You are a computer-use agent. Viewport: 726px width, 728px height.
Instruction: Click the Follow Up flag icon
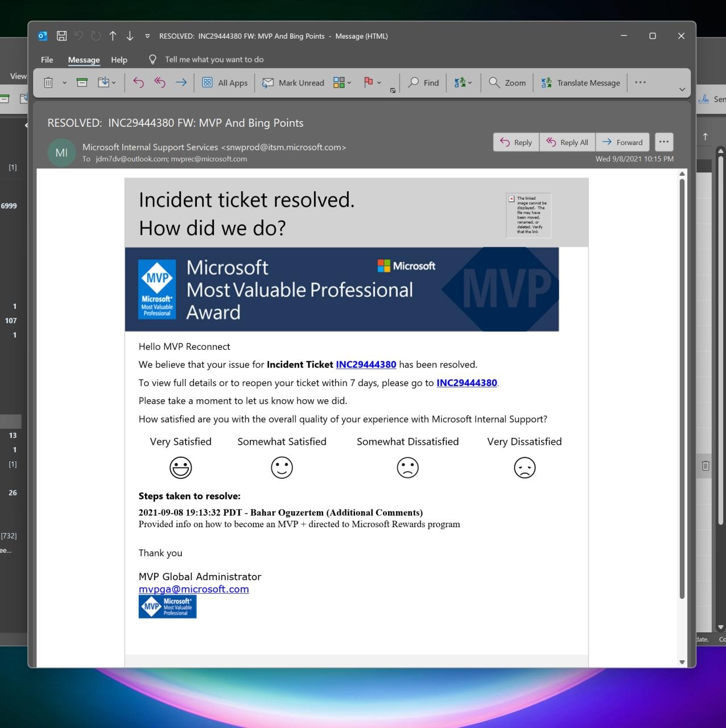[368, 82]
